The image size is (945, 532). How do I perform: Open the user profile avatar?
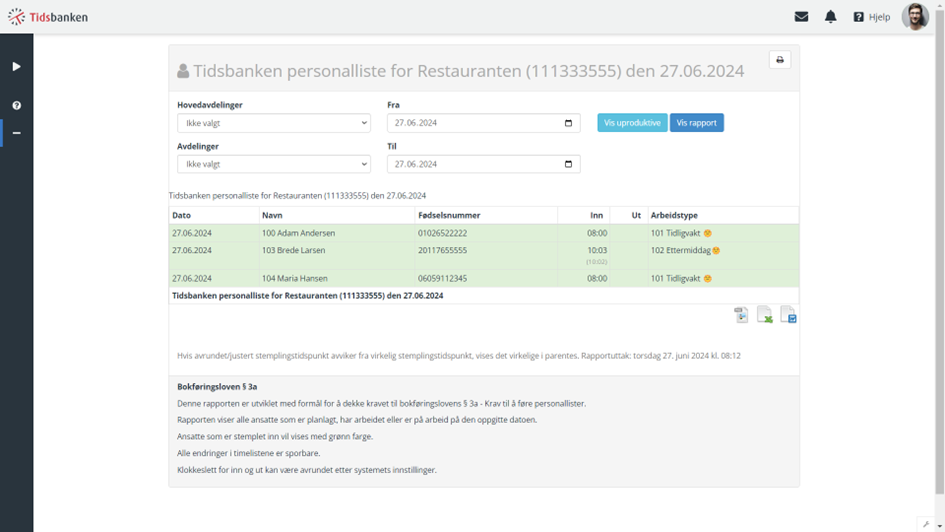click(x=915, y=16)
